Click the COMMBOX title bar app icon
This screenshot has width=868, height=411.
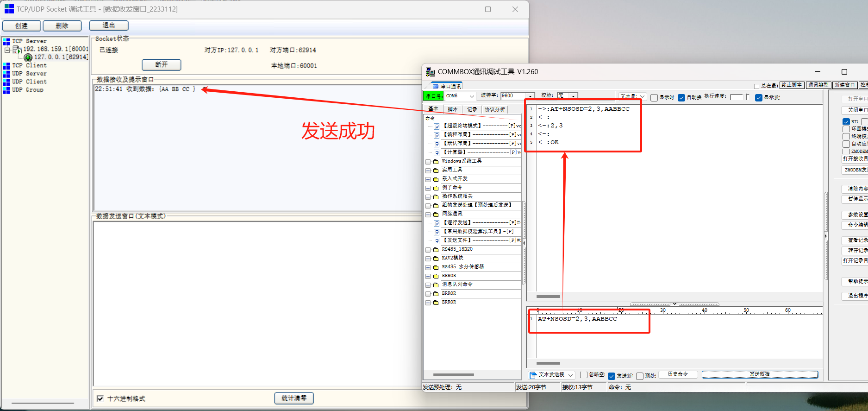[x=430, y=72]
